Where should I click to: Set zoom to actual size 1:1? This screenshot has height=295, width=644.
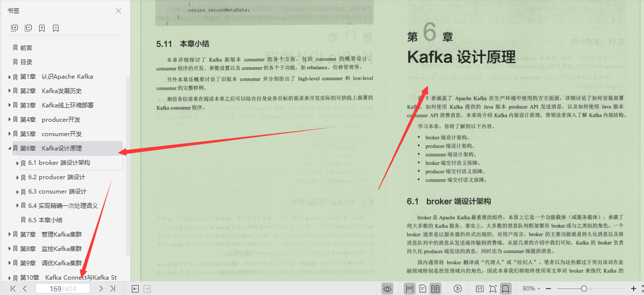pos(480,289)
